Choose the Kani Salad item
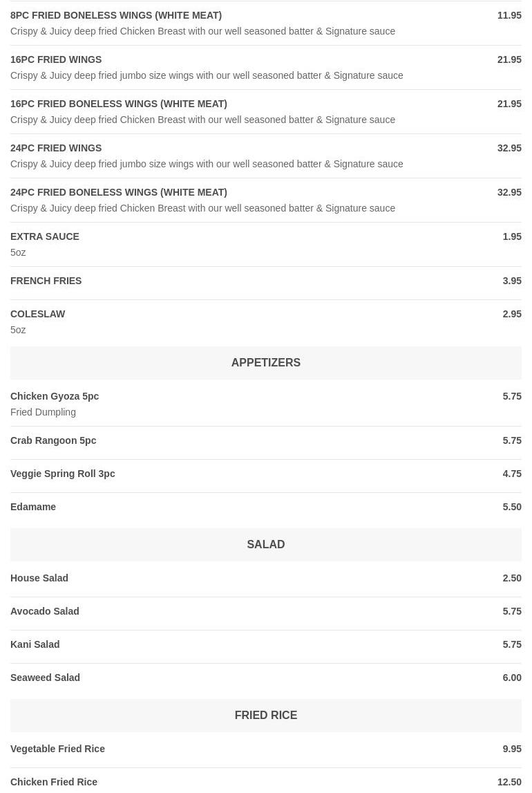 pyautogui.click(x=35, y=644)
